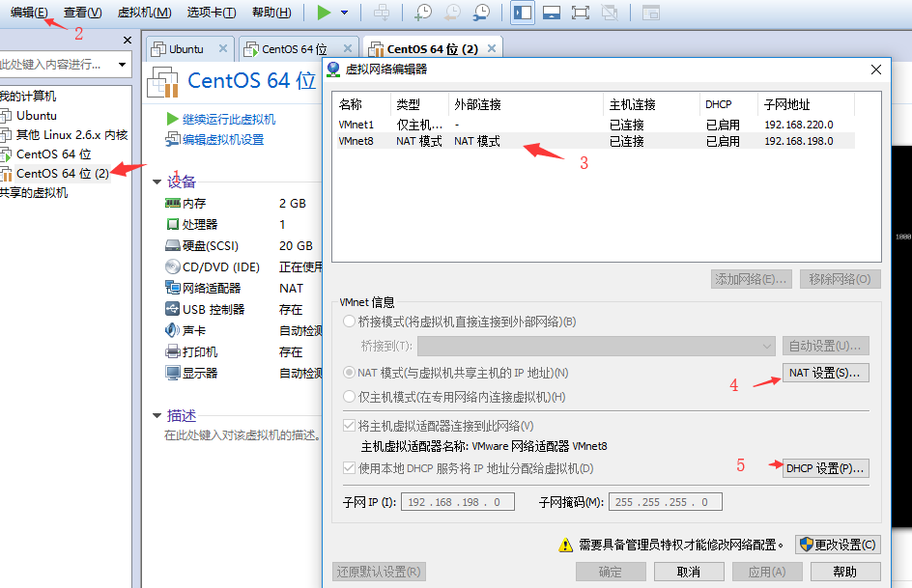The height and width of the screenshot is (588, 912).
Task: Select the VMnet8 NAT 模式 row
Action: click(x=595, y=141)
